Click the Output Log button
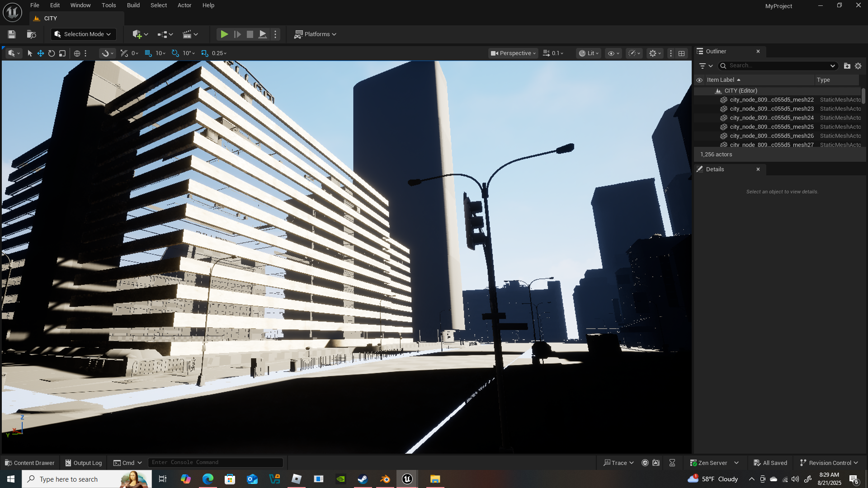The height and width of the screenshot is (488, 868). coord(84,463)
